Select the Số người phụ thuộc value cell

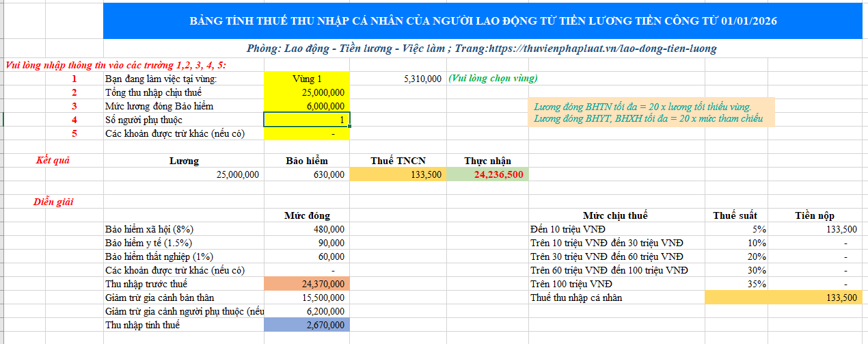click(306, 120)
